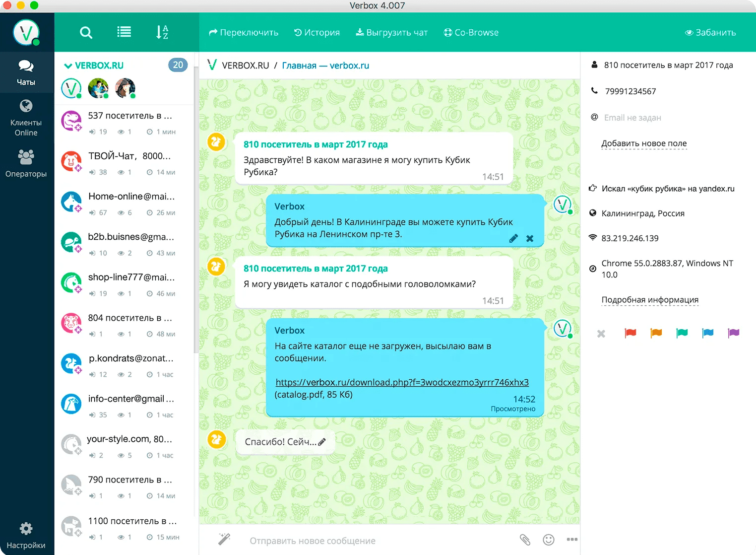Sort chats alphabetically with A-Z icon
The width and height of the screenshot is (756, 555).
[162, 32]
